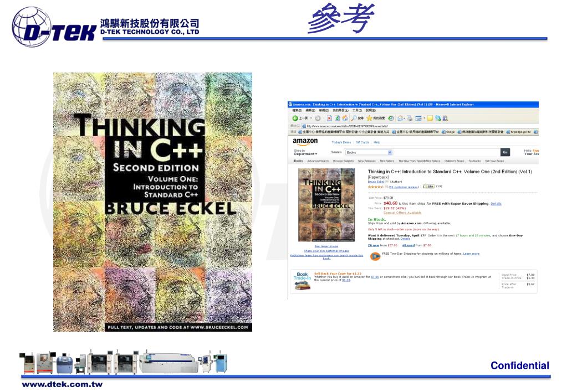Image resolution: width=567 pixels, height=392 pixels.
Task: Click the 28 new offers link
Action: pos(374,245)
